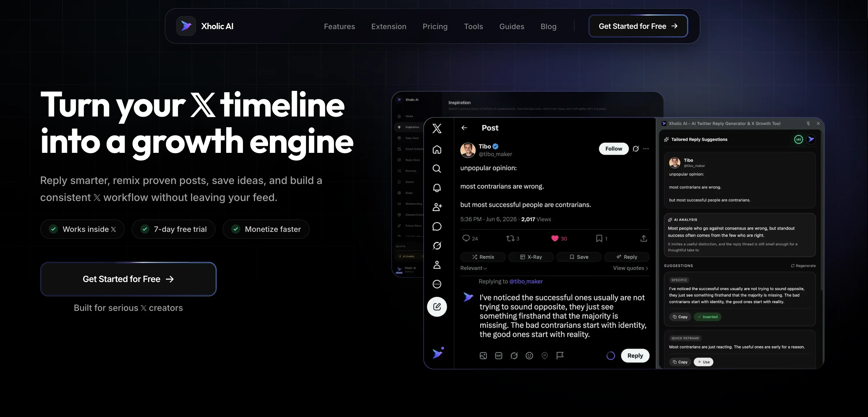Add location with the pin icon in the reply composer
The image size is (868, 417).
pos(545,355)
